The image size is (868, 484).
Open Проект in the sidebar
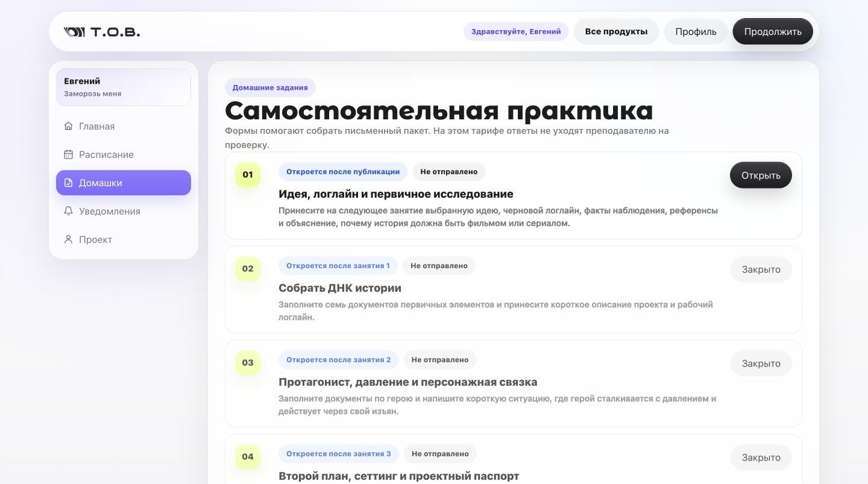tap(124, 239)
